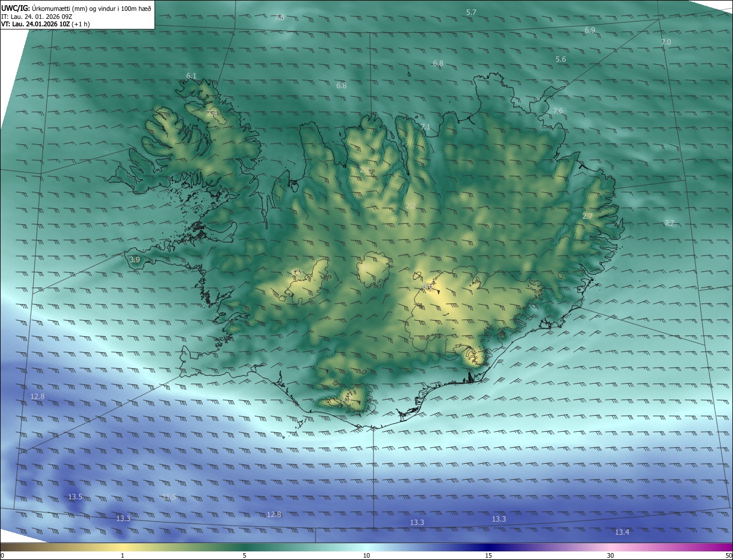Click the 5.6 value label
This screenshot has height=560, width=733.
click(561, 60)
